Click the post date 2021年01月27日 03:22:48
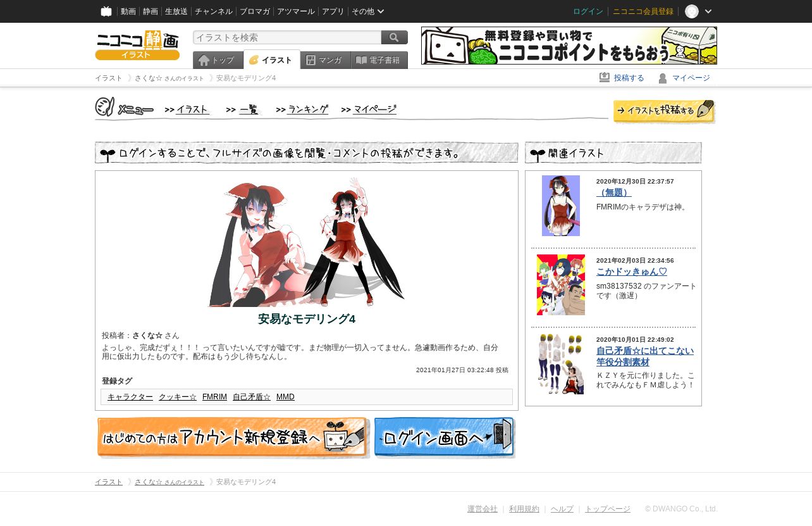 [455, 370]
